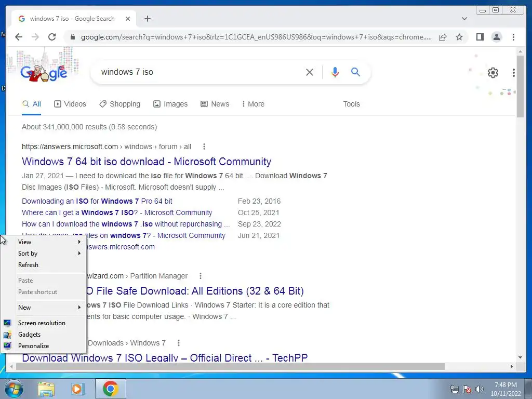This screenshot has height=399, width=532.
Task: Open Windows Explorer from taskbar
Action: pyautogui.click(x=46, y=389)
